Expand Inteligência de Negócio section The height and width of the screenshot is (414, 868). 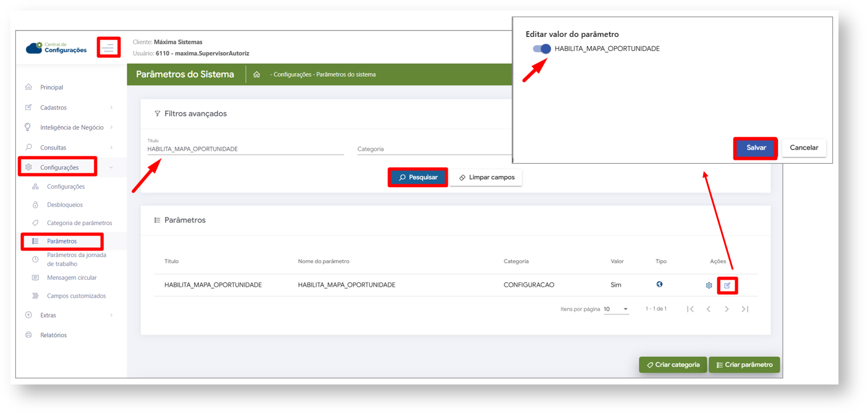tap(71, 127)
